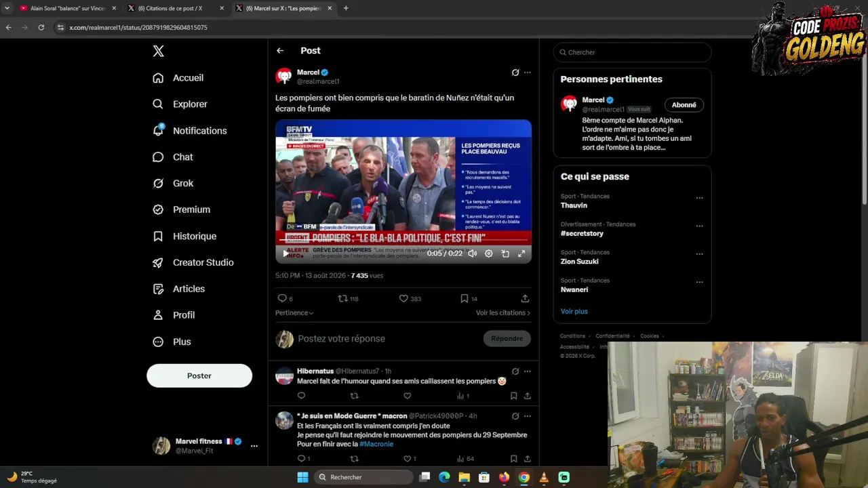Bookmark Hibernatus reply
The width and height of the screenshot is (868, 488).
coord(513,396)
